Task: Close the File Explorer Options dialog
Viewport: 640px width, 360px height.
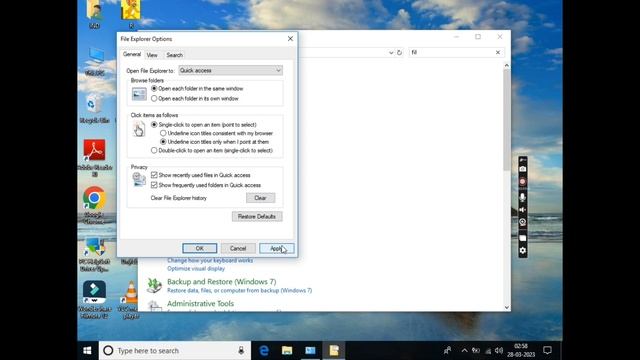Action: click(290, 39)
